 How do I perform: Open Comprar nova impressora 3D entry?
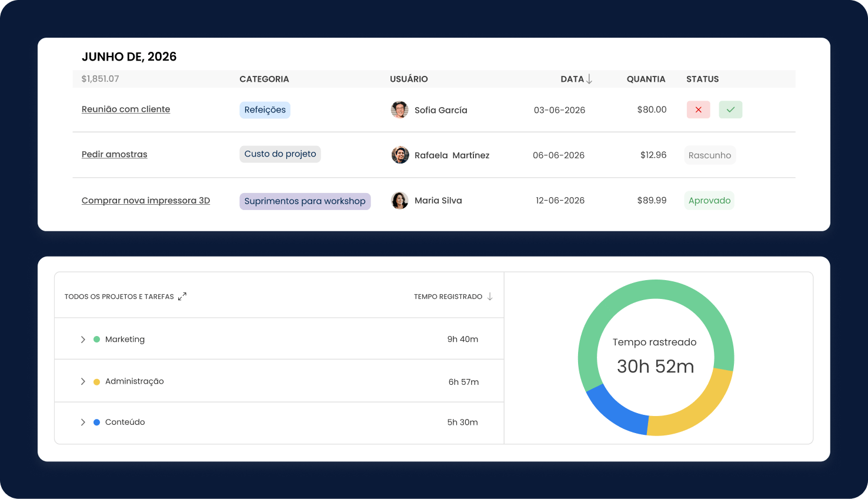pyautogui.click(x=146, y=201)
